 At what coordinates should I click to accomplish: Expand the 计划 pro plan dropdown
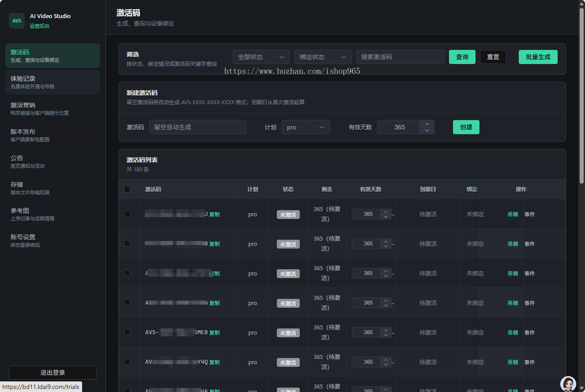point(306,127)
